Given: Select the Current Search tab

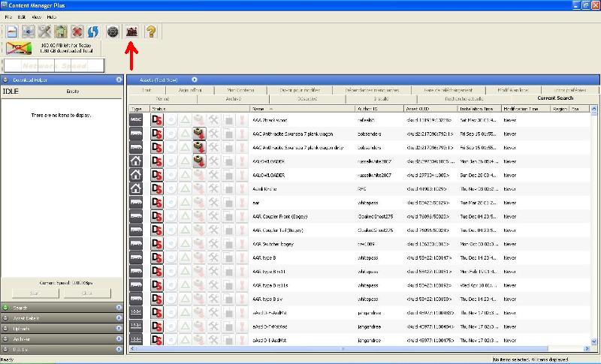Looking at the screenshot, I should 555,98.
